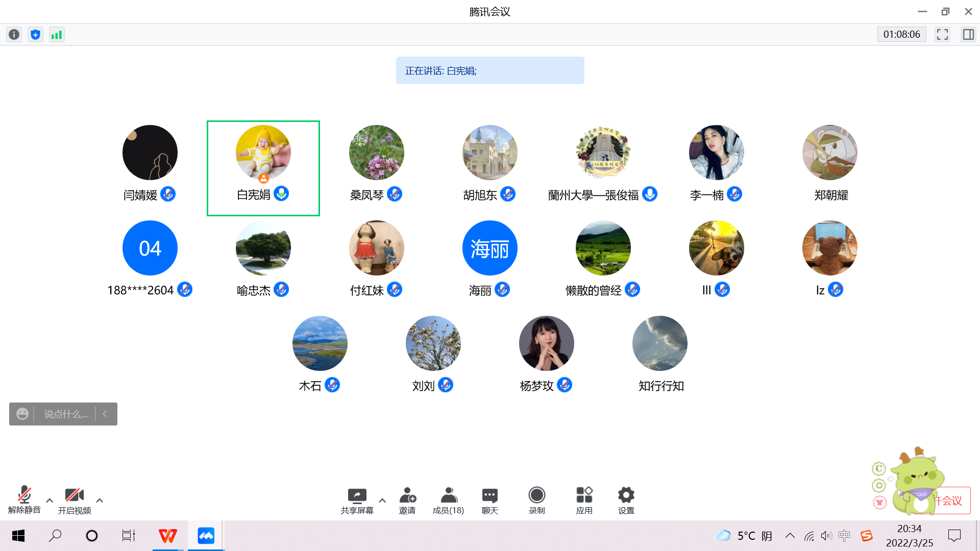Open the Chat (聊天) icon
Screen dimensions: 980x551
[x=489, y=495]
